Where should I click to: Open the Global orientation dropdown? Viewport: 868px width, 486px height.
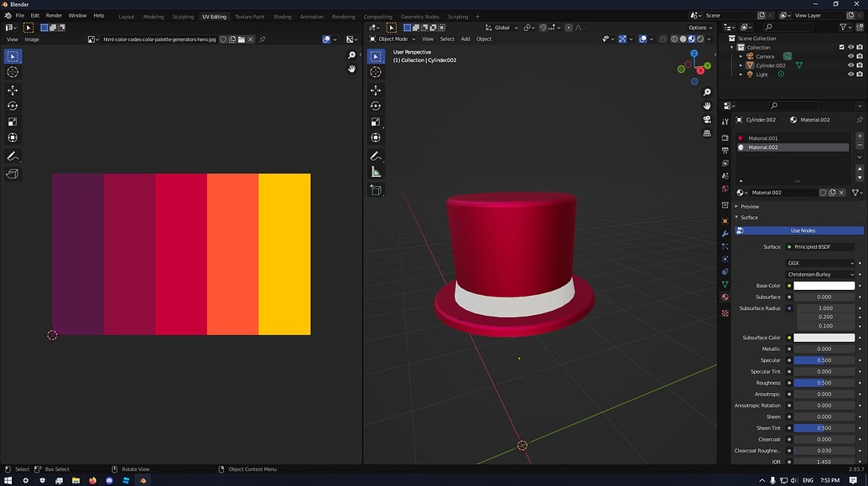(x=502, y=28)
